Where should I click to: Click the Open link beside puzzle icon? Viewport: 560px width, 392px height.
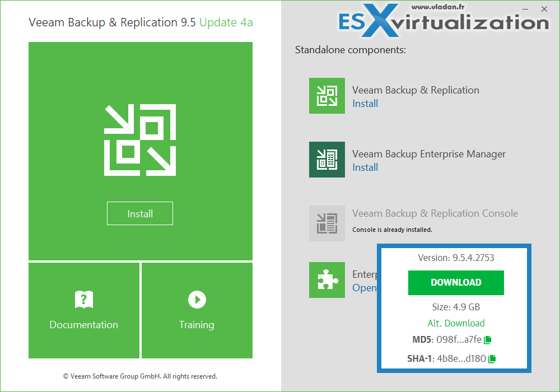coord(365,288)
